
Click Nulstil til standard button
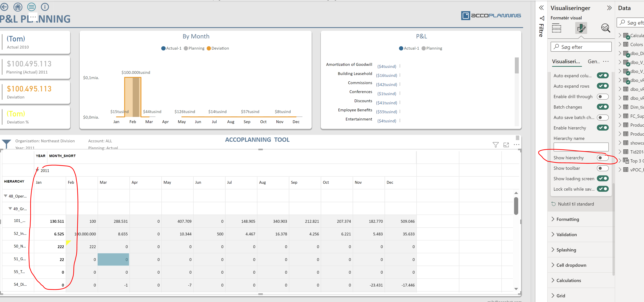pyautogui.click(x=576, y=204)
